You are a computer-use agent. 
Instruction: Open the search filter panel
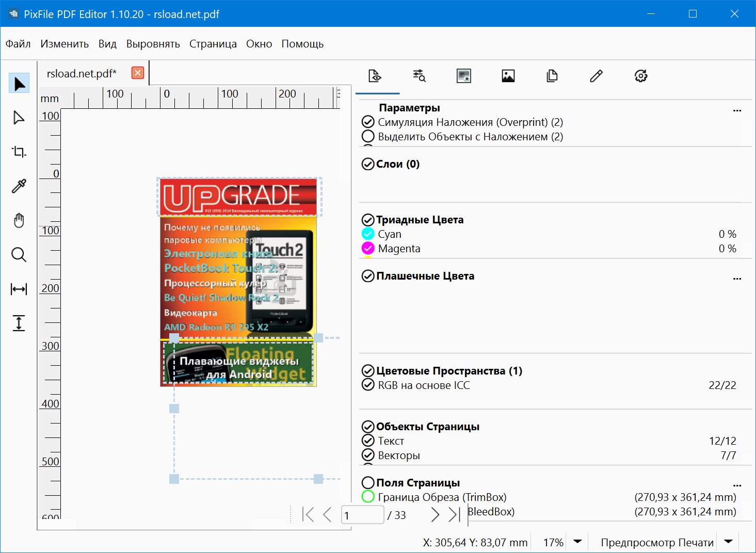coord(419,75)
